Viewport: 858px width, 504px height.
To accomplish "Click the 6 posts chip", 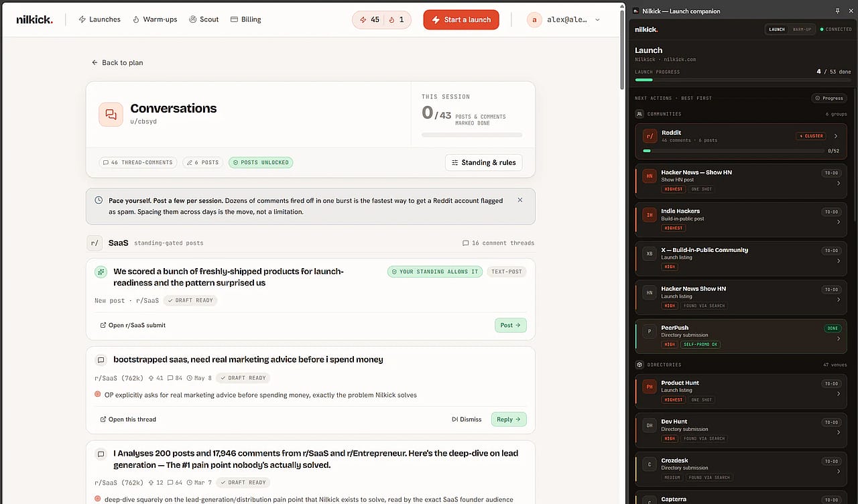I will point(202,162).
